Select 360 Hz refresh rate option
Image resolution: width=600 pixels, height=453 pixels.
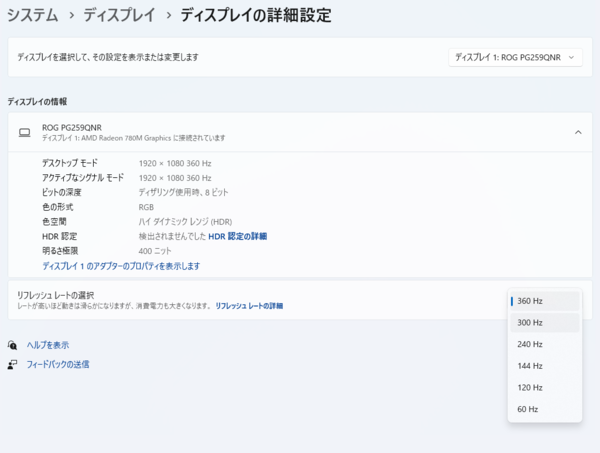pos(545,301)
